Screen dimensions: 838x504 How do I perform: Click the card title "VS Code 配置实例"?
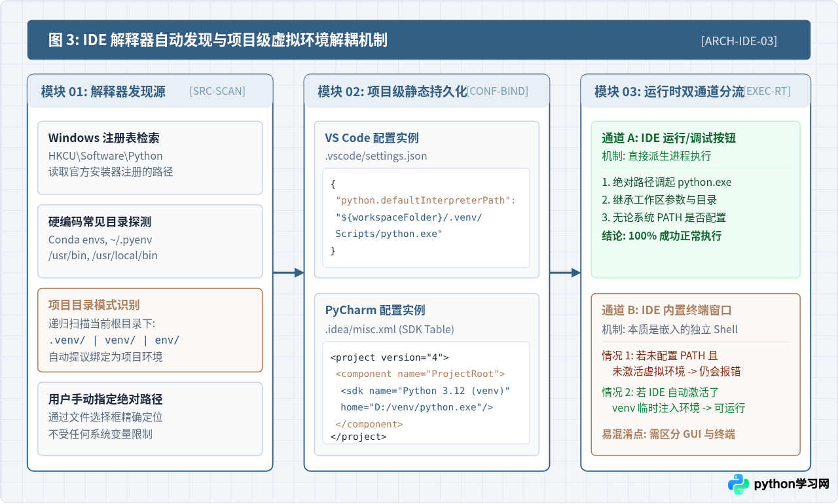pyautogui.click(x=372, y=138)
